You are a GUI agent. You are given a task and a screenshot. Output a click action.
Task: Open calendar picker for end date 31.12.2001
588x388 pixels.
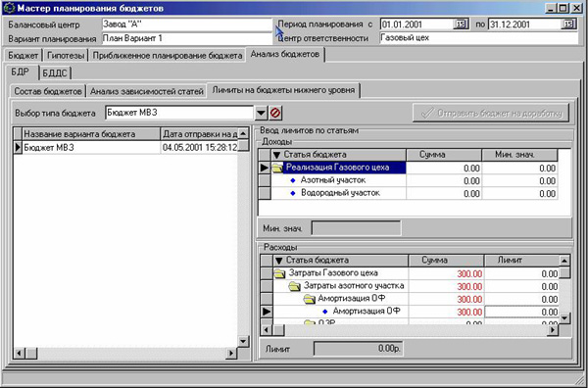coord(568,24)
